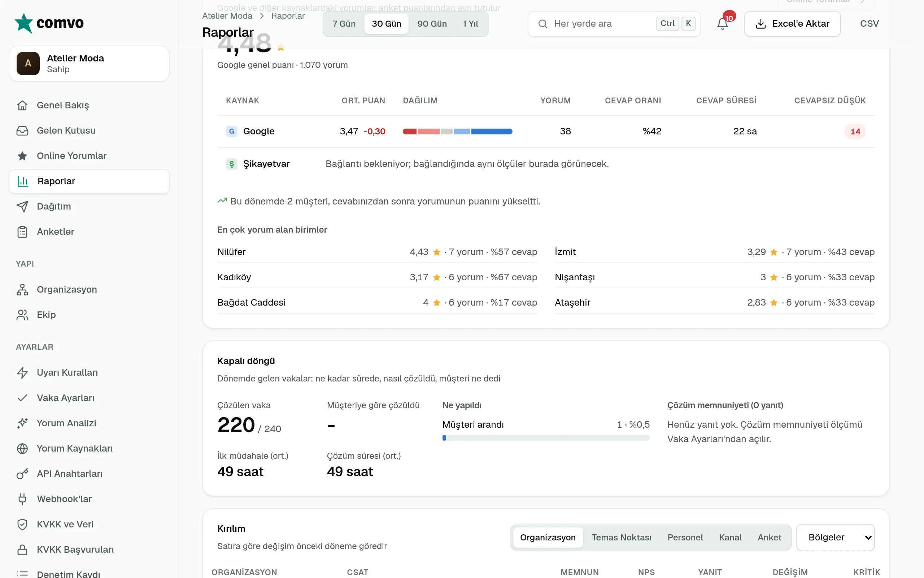
Task: Switch to the Organizasyon breakdown tab
Action: (548, 537)
